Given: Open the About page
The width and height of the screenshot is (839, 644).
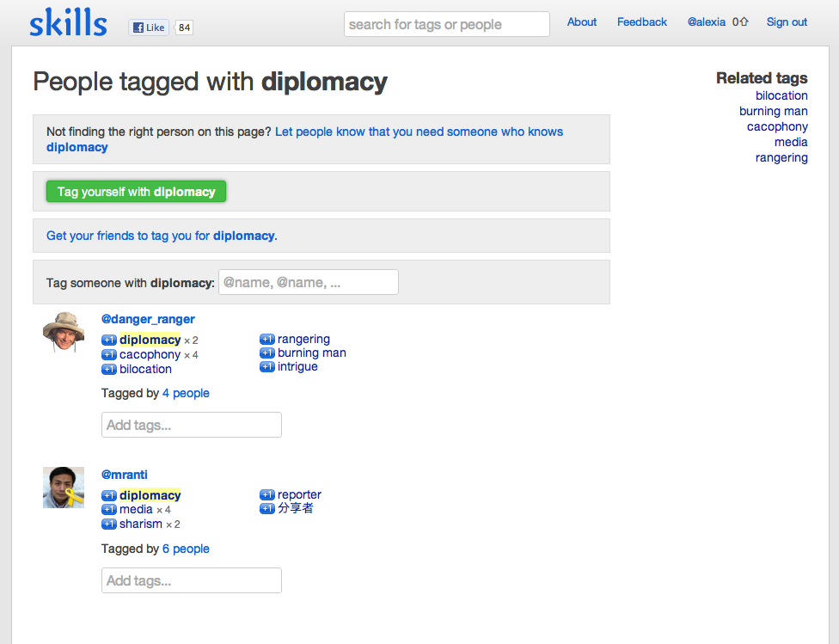Looking at the screenshot, I should pos(582,22).
